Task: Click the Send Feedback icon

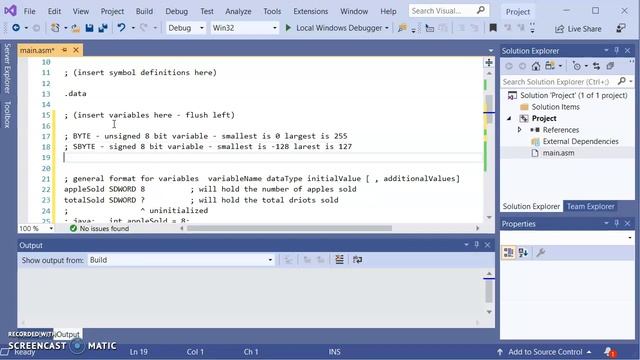Action: click(621, 28)
